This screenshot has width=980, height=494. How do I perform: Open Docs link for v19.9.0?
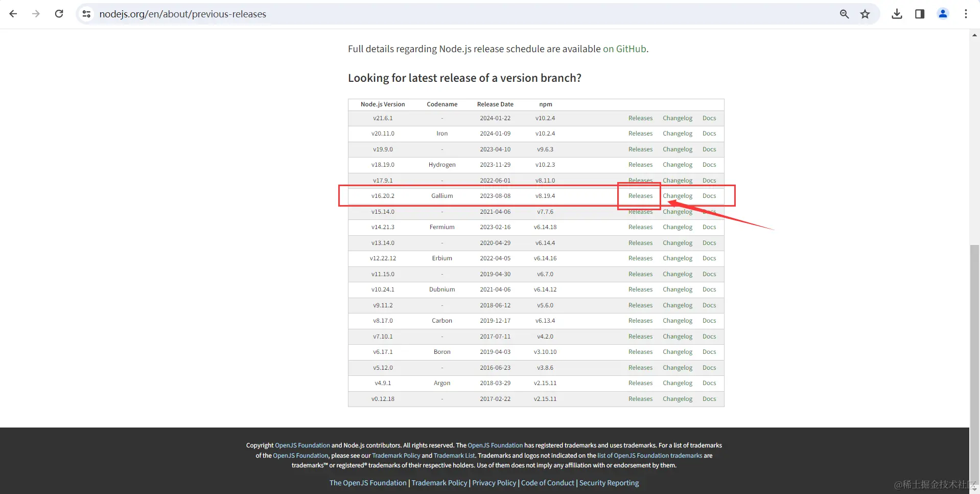(709, 149)
